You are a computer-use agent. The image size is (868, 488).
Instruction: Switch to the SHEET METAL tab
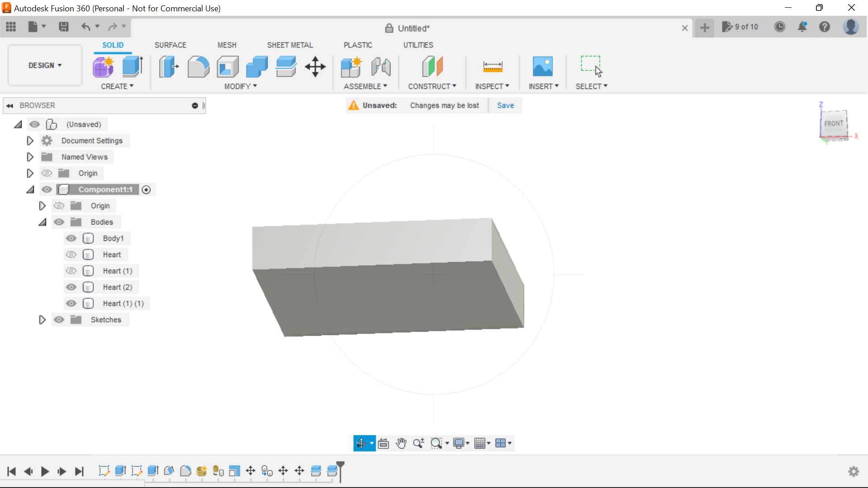coord(290,45)
